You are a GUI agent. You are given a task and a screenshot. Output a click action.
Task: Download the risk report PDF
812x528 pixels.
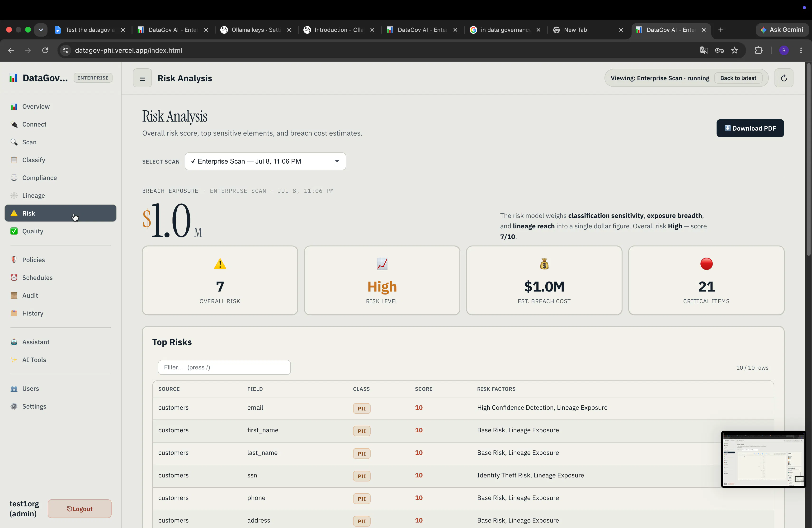[x=750, y=128]
